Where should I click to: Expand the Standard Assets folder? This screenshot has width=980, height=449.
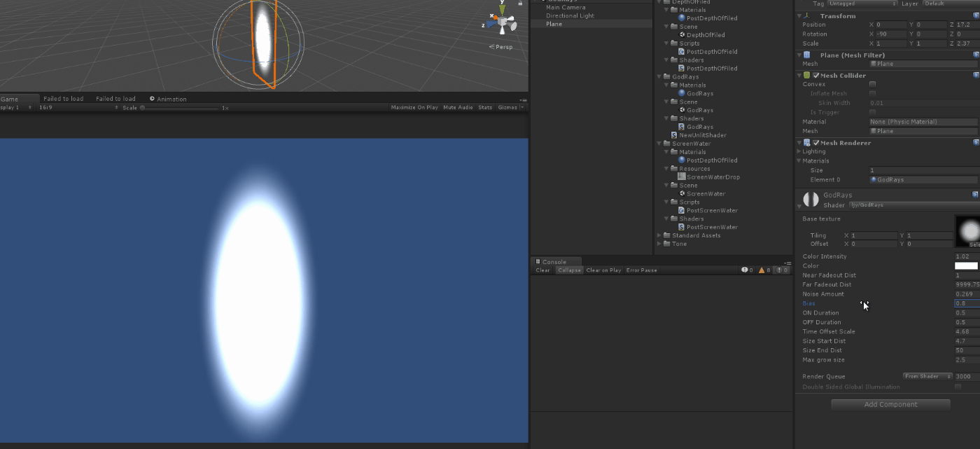point(659,236)
